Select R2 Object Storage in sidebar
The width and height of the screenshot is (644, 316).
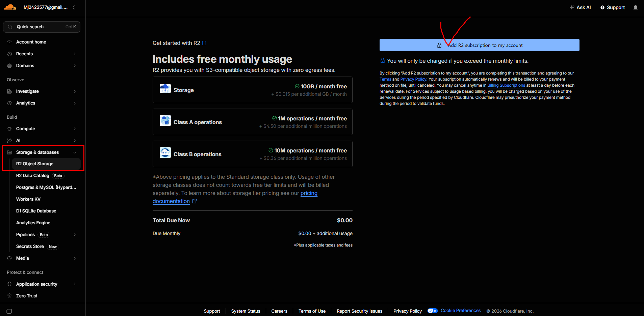46,164
